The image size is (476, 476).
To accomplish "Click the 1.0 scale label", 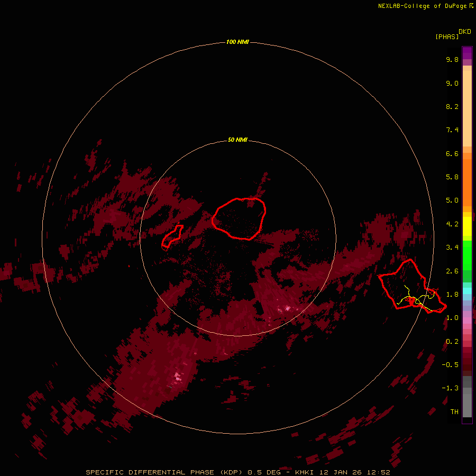I will coord(452,318).
